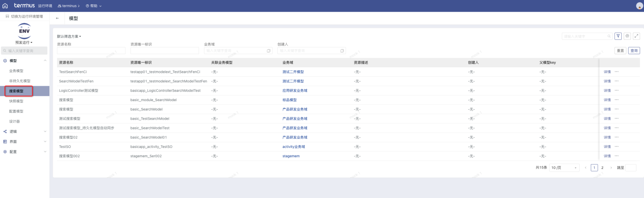The image size is (644, 198).
Task: Click the 查询 query button
Action: click(x=634, y=51)
